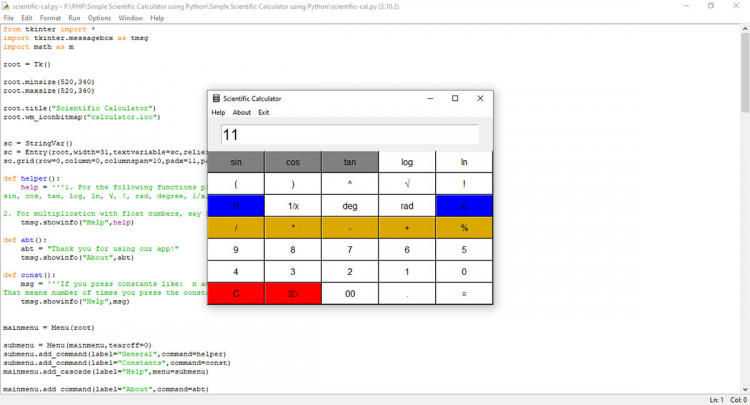Click the log button
The image size is (750, 405).
point(407,162)
